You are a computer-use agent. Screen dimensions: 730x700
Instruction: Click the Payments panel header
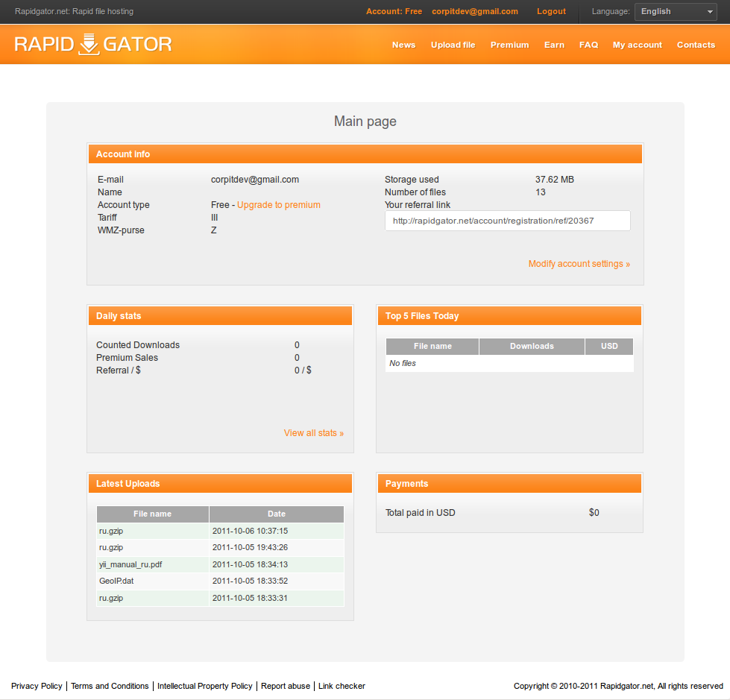click(x=509, y=484)
